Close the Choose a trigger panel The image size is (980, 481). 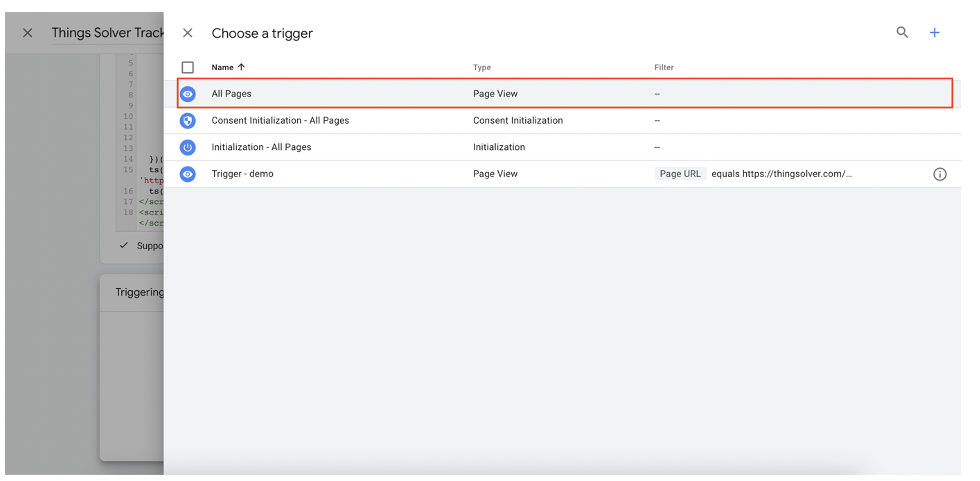[x=188, y=33]
